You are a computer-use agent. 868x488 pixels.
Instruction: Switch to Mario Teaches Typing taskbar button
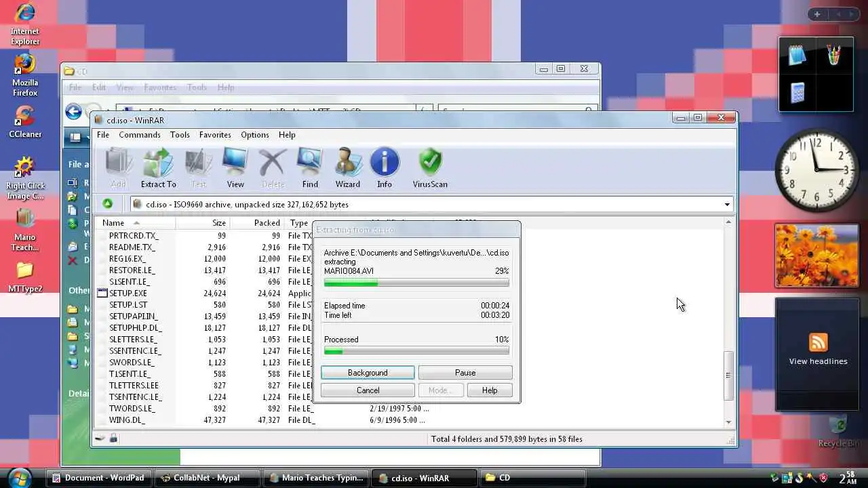(x=315, y=478)
